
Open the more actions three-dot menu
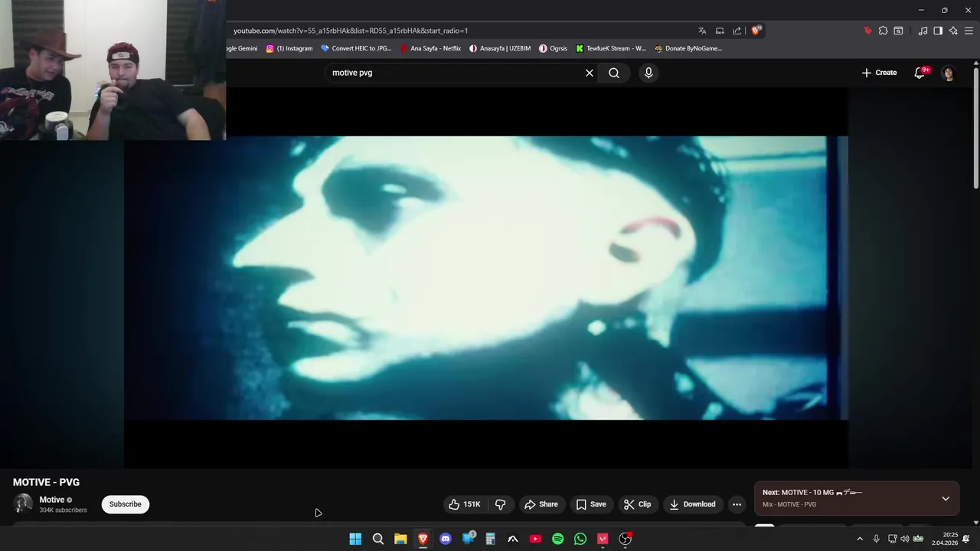click(x=737, y=504)
